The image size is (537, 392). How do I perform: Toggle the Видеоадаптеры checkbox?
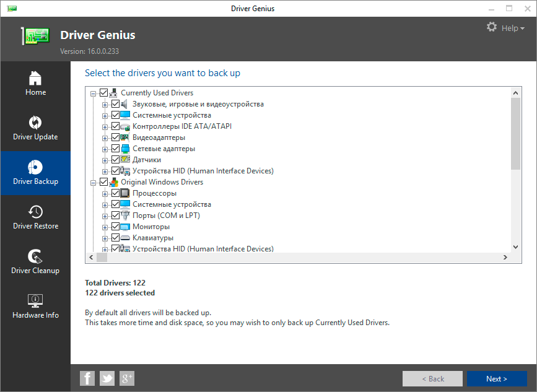click(x=115, y=137)
